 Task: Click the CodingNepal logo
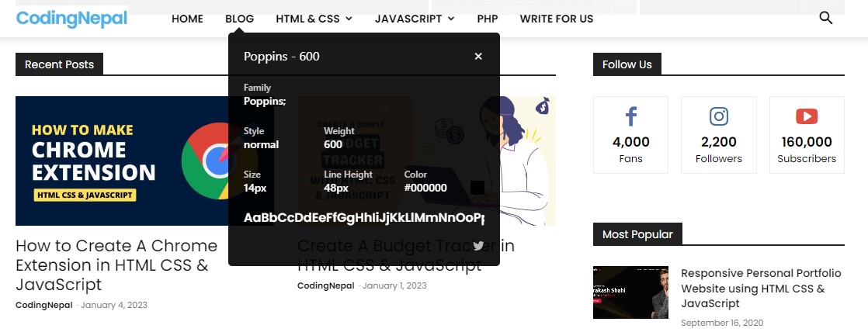point(72,19)
